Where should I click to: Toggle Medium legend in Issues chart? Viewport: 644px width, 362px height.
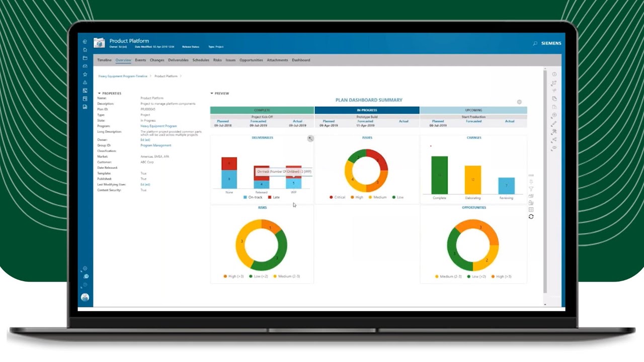pos(377,198)
